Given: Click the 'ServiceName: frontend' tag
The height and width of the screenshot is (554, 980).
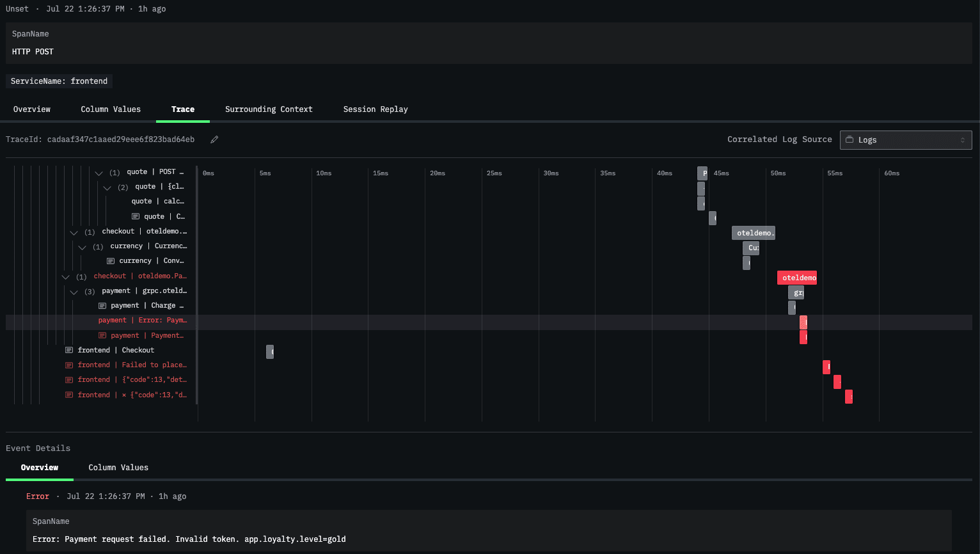Looking at the screenshot, I should click(x=59, y=81).
